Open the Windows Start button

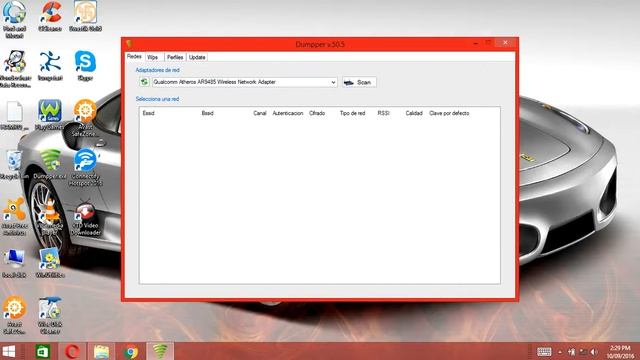[x=9, y=351]
